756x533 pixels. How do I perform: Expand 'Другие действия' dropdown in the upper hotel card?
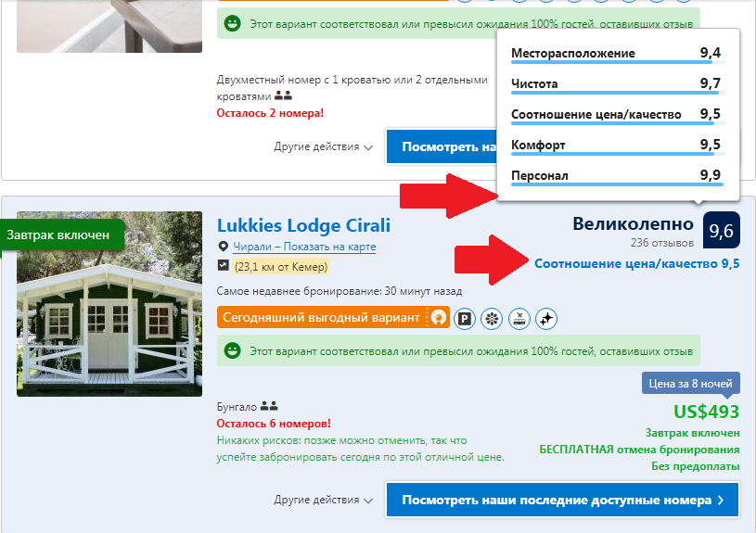[324, 146]
